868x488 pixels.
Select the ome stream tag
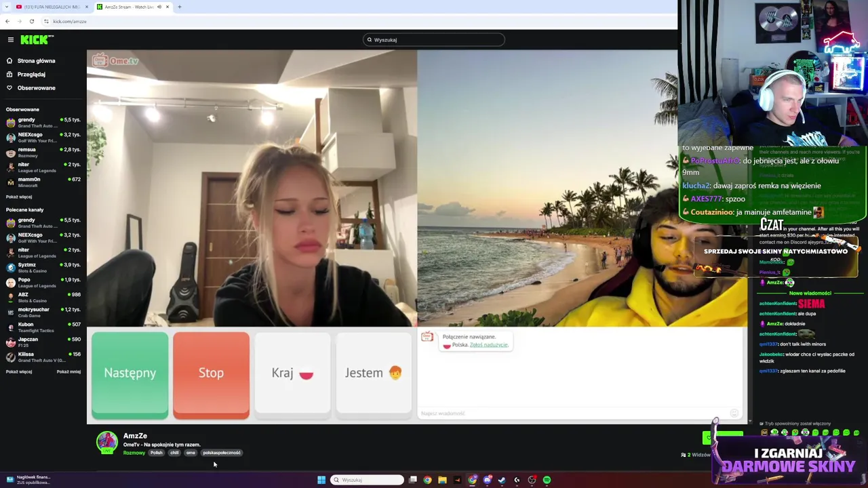pyautogui.click(x=191, y=453)
